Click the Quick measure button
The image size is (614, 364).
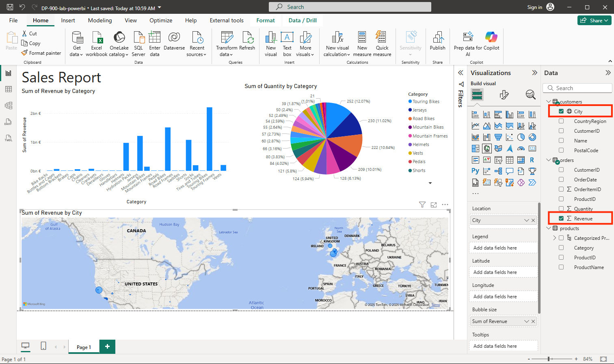coord(382,44)
